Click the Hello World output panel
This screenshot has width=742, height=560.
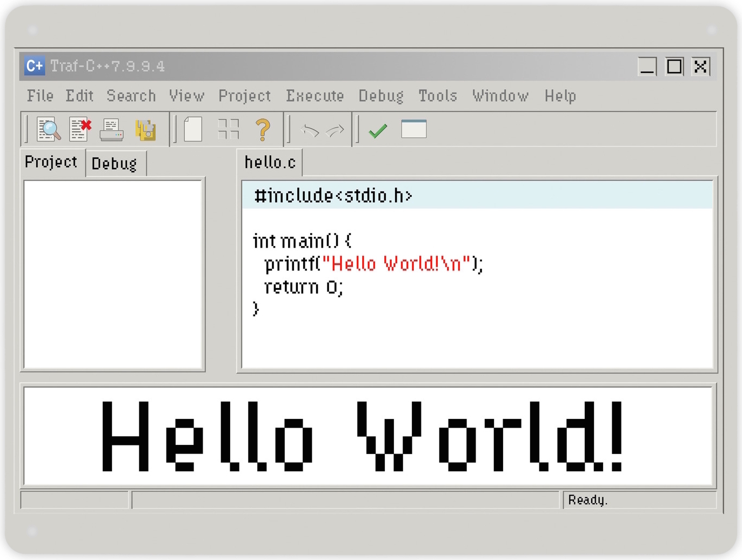[x=369, y=436]
